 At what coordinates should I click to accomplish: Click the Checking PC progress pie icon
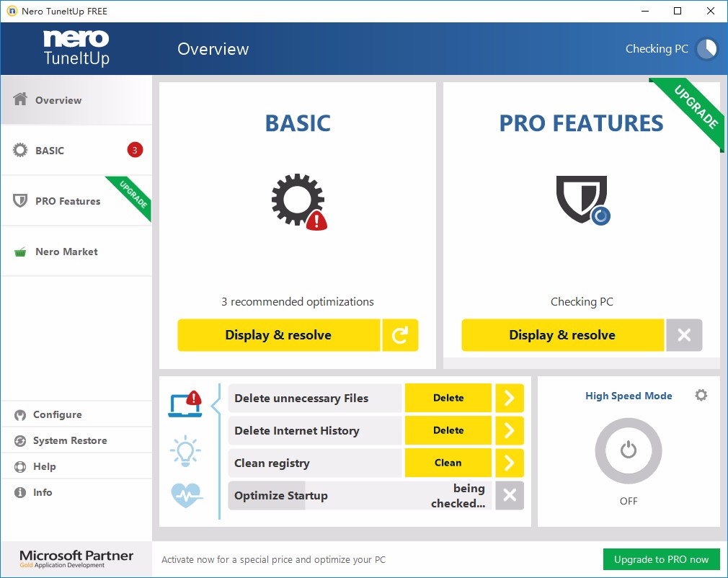tap(706, 49)
